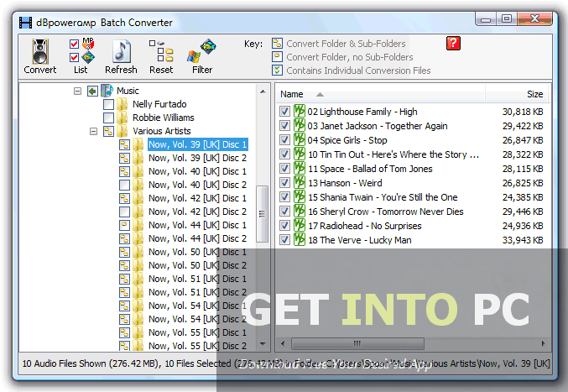
Task: Click the folder tree vertical scrollbar thumb
Action: pos(262,214)
